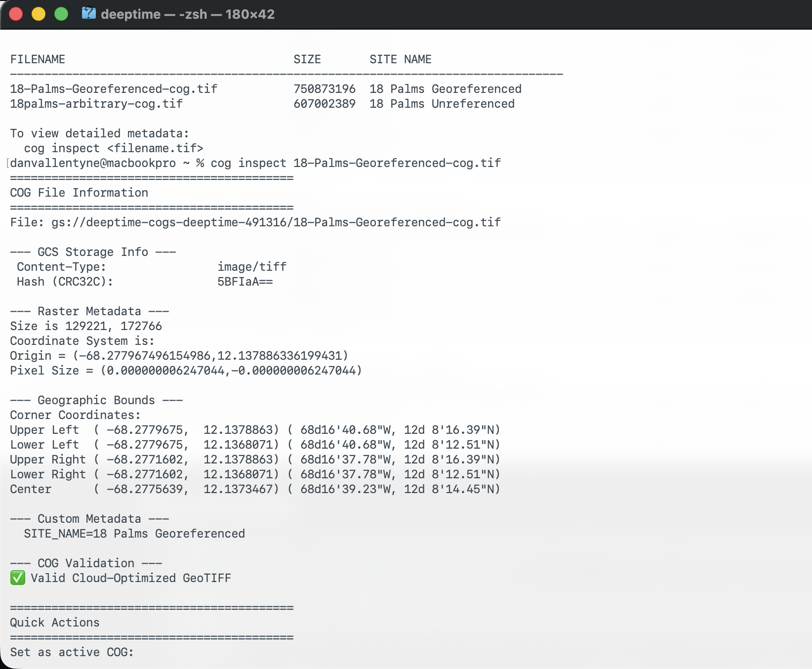This screenshot has height=669, width=812.
Task: Maximize the window using green button
Action: [61, 14]
